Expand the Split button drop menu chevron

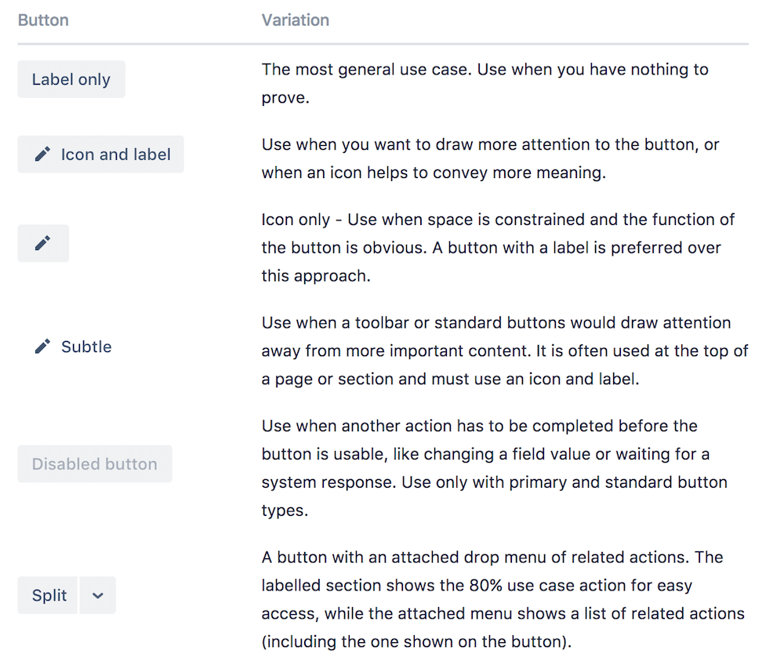point(97,595)
